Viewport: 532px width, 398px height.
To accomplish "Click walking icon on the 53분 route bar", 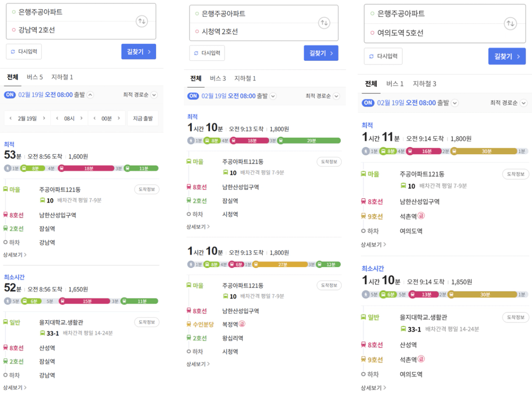I will coord(8,168).
